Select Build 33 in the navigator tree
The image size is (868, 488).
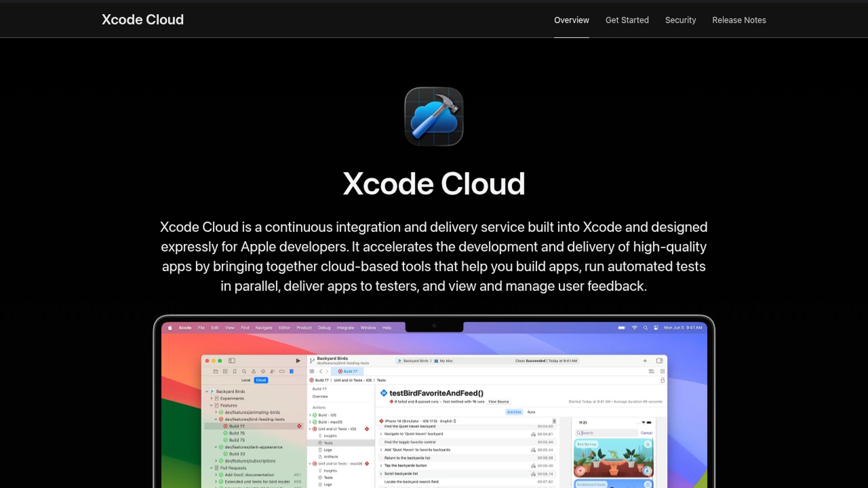pos(237,454)
